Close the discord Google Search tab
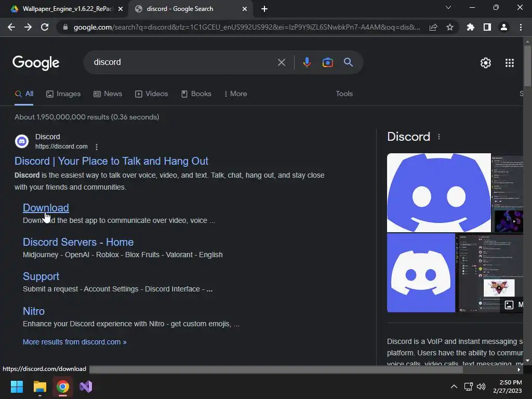The height and width of the screenshot is (399, 532). (x=244, y=9)
